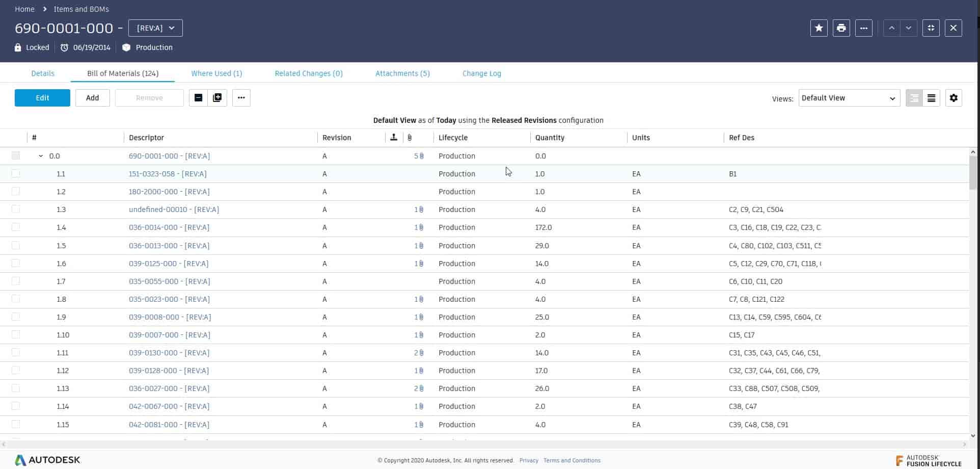Click the 172.0 quantity cell
This screenshot has width=980, height=469.
[543, 227]
